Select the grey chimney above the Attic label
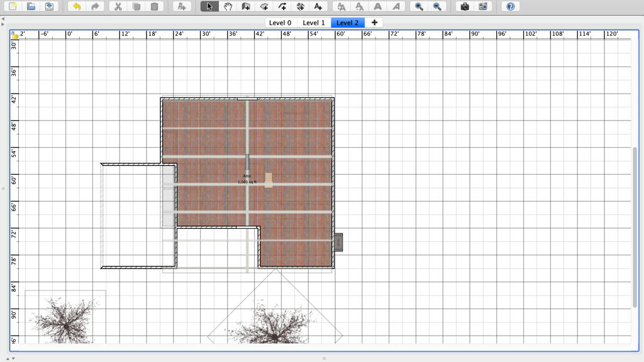644x362 pixels. (247, 162)
